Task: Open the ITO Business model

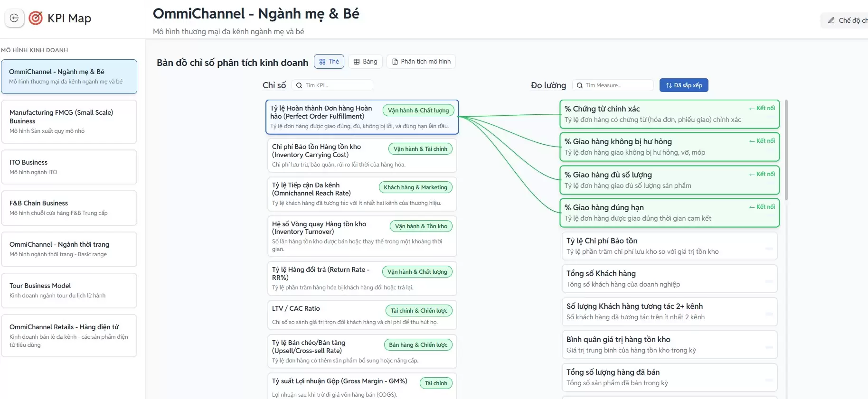Action: 69,167
